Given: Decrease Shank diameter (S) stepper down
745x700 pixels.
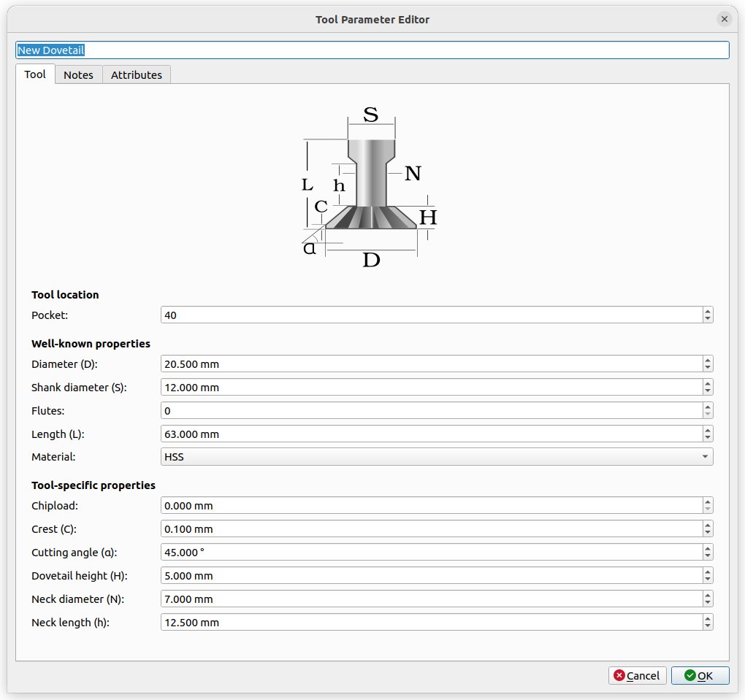Looking at the screenshot, I should tap(708, 391).
